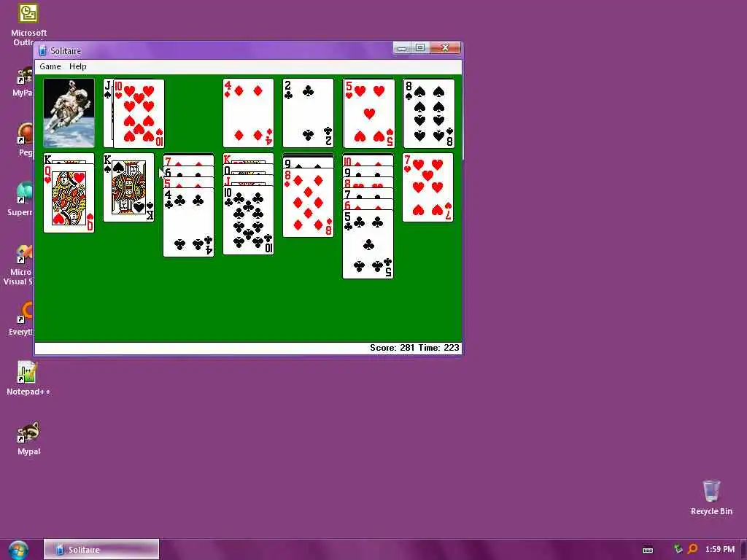Select the red king in fourth column
This screenshot has height=560, width=747.
click(248, 158)
